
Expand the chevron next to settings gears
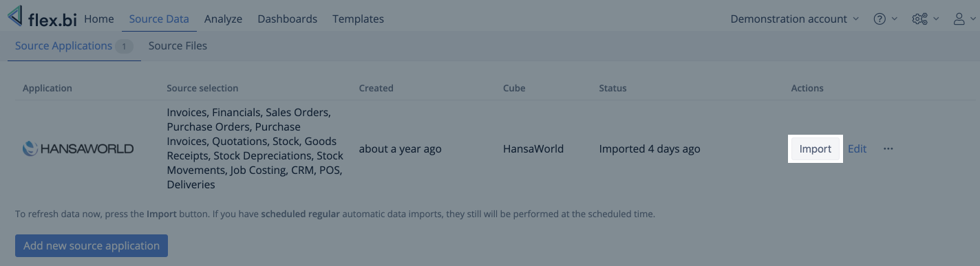(x=936, y=19)
